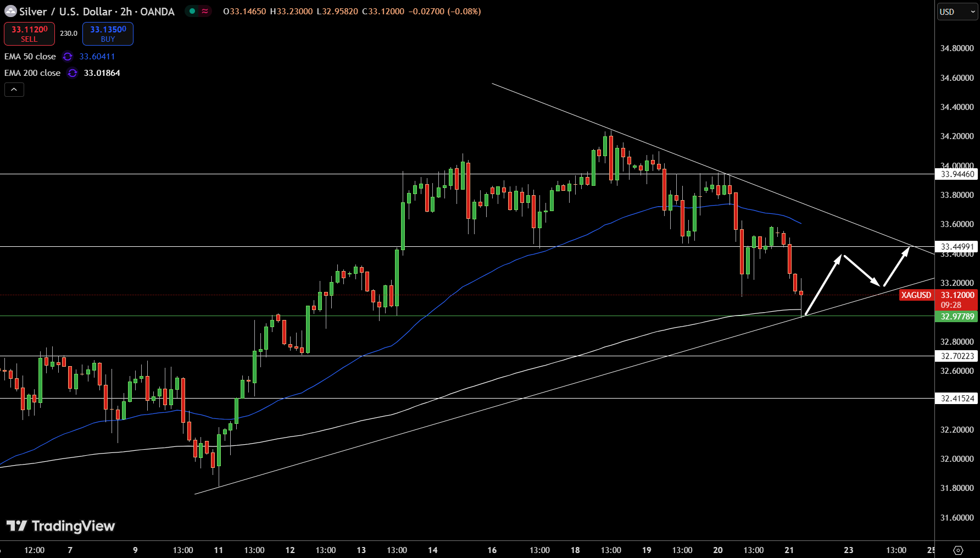Screen dimensions: 980x558
Task: Select the EMA 50 close indicator label
Action: (x=30, y=57)
